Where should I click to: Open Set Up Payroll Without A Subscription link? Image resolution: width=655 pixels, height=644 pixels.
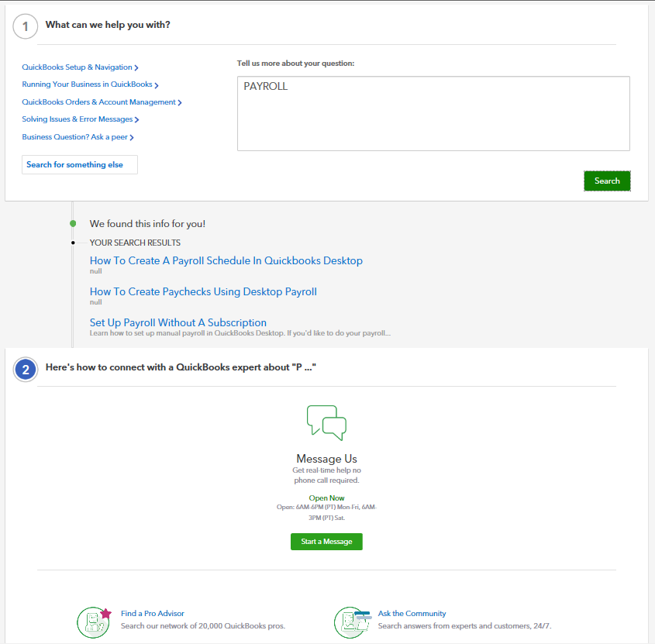coord(178,322)
